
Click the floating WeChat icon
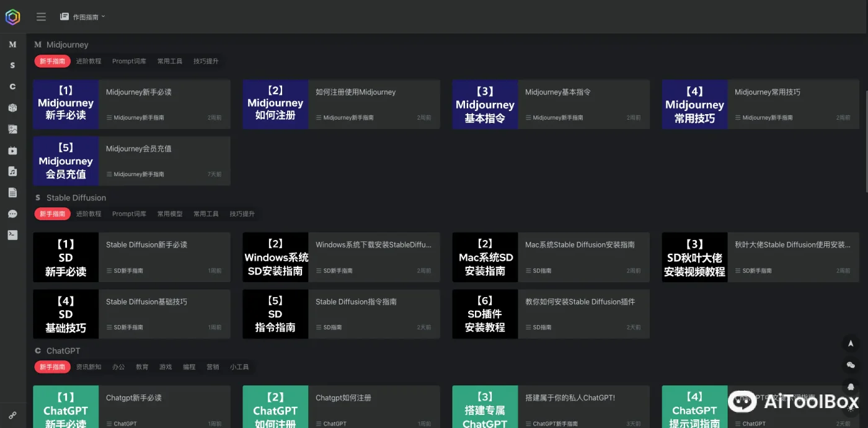(x=851, y=365)
